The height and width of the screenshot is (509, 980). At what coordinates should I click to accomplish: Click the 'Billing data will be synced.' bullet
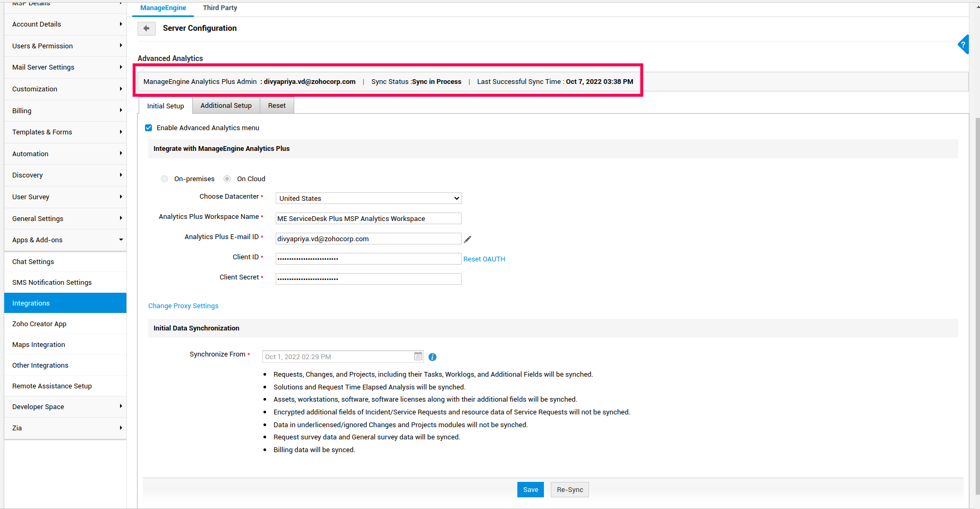tap(314, 450)
